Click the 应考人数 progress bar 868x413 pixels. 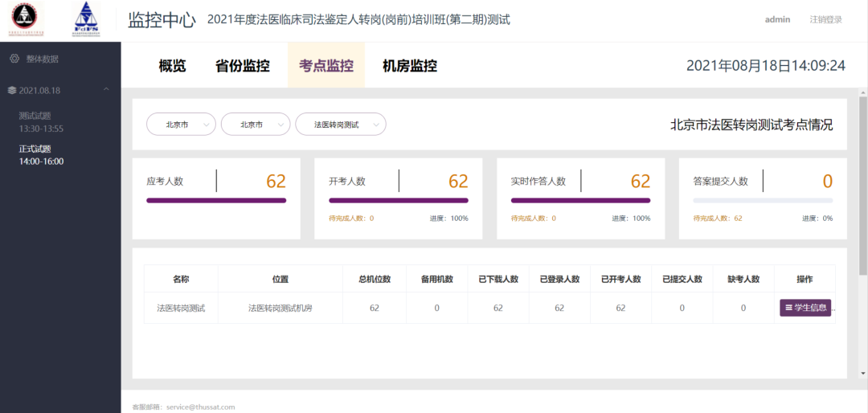click(216, 200)
